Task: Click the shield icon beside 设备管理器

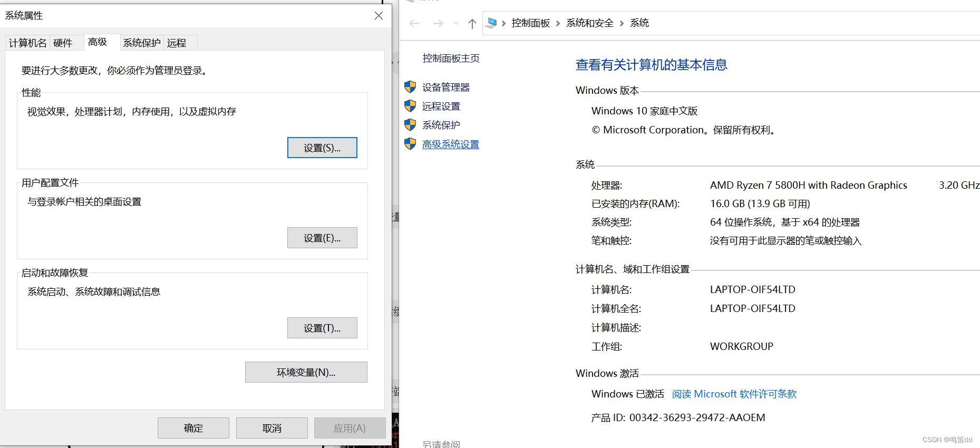Action: 410,87
